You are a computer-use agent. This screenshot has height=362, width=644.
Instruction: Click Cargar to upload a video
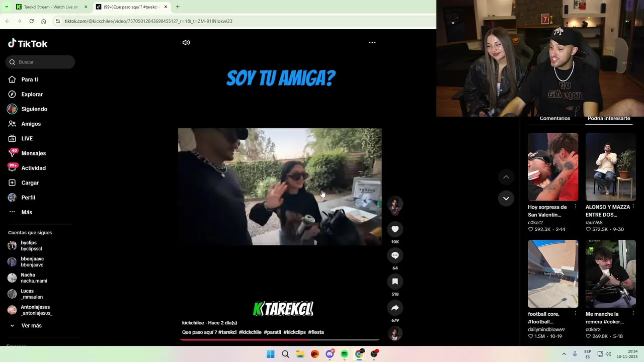tap(30, 183)
